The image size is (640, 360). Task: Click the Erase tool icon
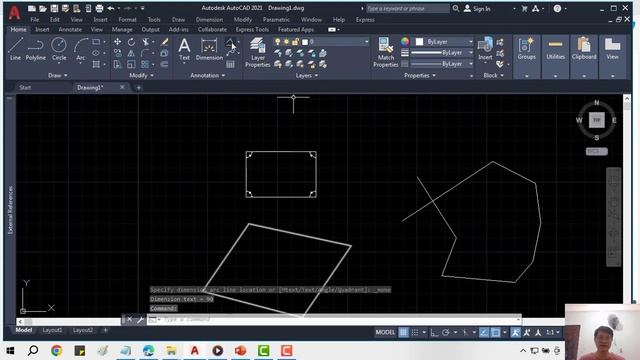[164, 42]
